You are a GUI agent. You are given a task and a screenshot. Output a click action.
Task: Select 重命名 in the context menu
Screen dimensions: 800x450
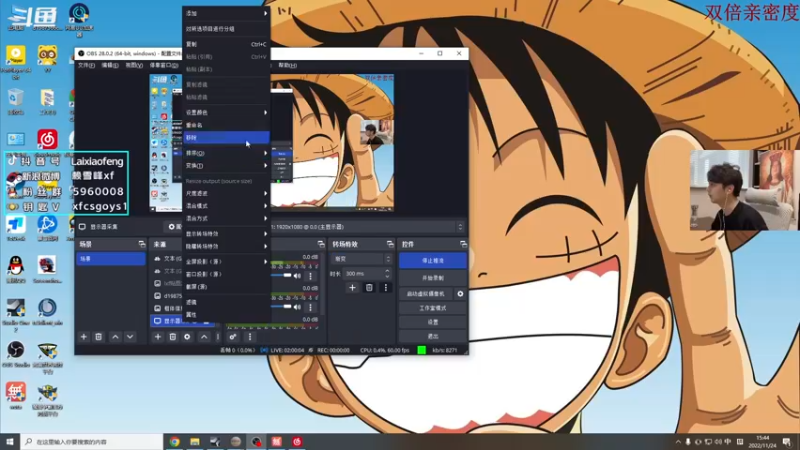pos(227,125)
